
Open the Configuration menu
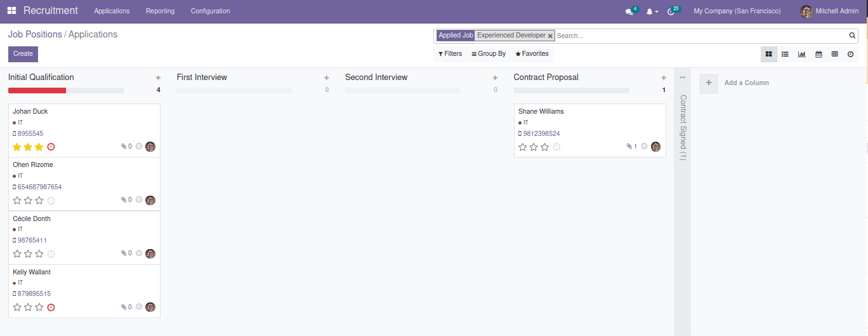point(210,11)
